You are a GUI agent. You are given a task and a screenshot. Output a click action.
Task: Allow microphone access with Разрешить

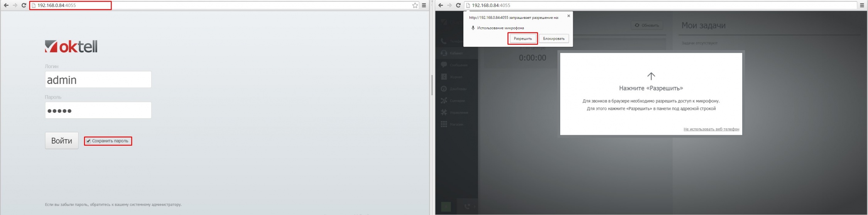click(x=523, y=39)
